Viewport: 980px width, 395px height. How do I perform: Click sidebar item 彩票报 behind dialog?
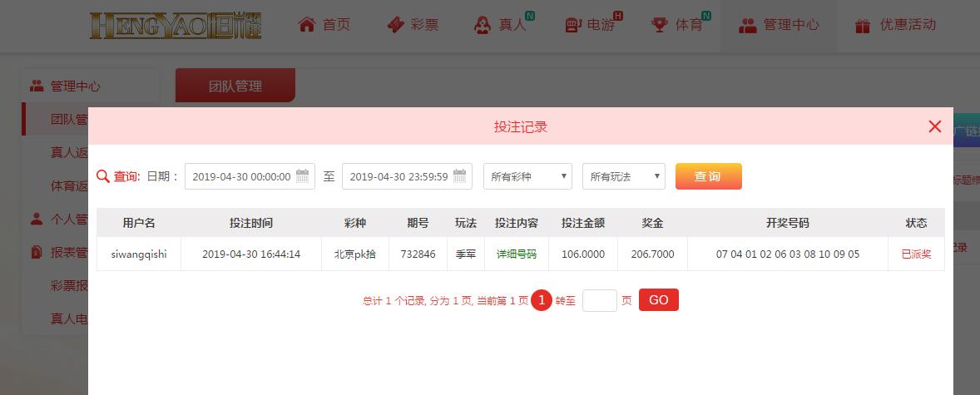(x=69, y=285)
